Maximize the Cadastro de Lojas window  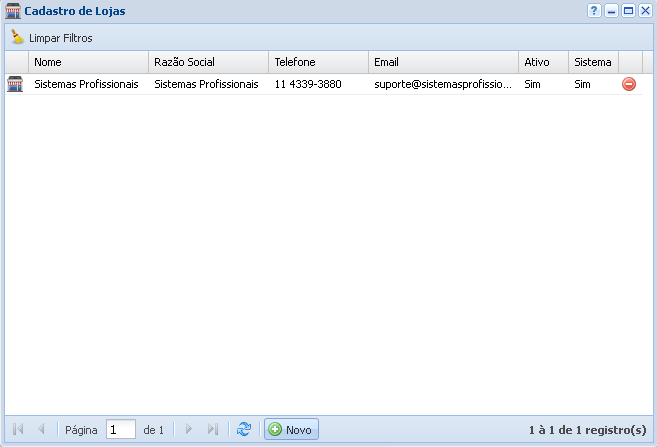click(628, 11)
